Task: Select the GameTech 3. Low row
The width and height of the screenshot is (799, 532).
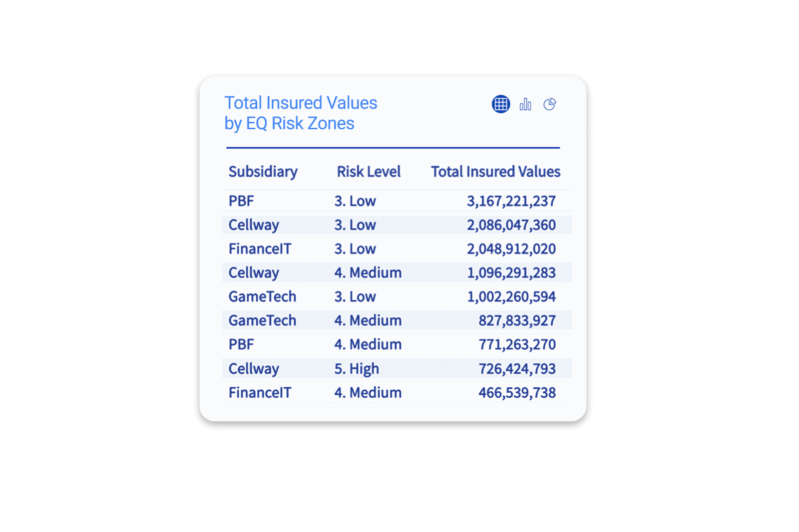Action: point(397,297)
